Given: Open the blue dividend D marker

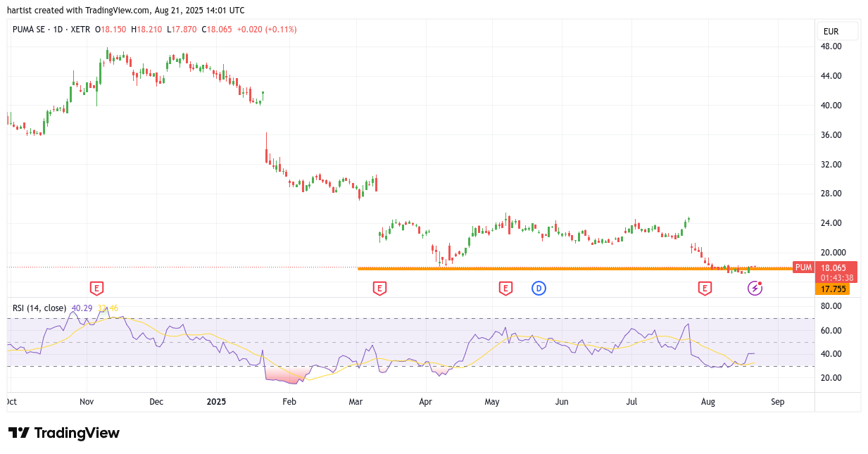Looking at the screenshot, I should pos(539,287).
